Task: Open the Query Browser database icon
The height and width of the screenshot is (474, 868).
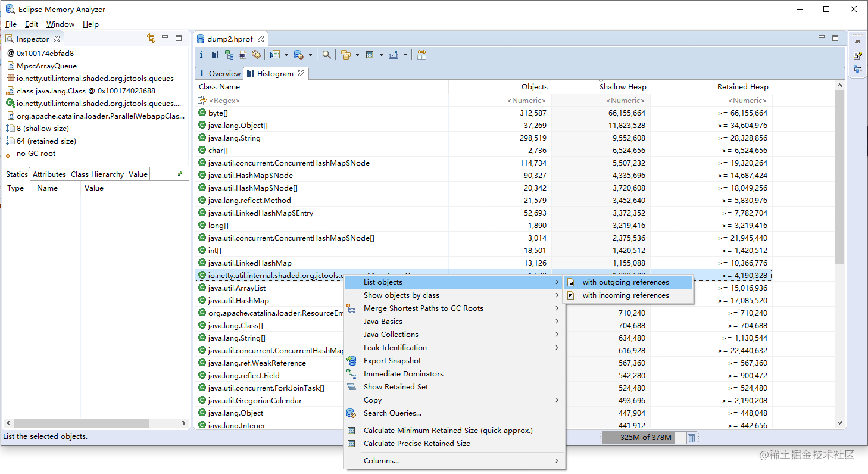Action: pos(299,55)
